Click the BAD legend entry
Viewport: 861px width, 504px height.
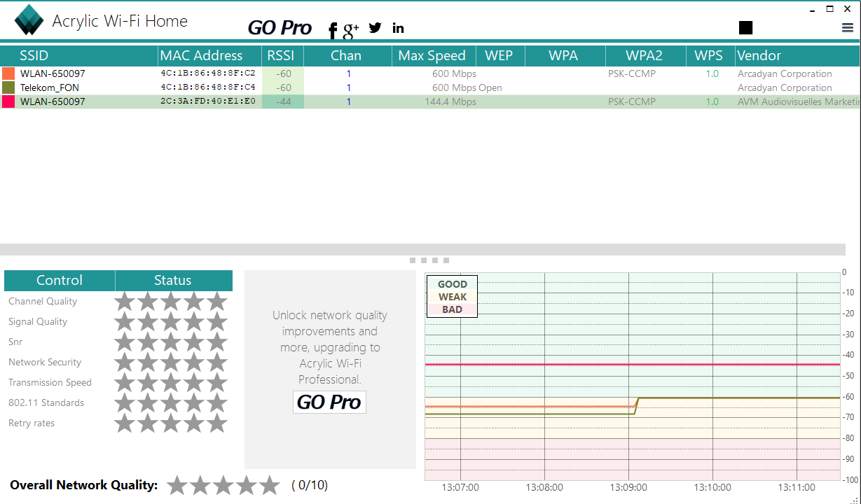click(x=452, y=309)
